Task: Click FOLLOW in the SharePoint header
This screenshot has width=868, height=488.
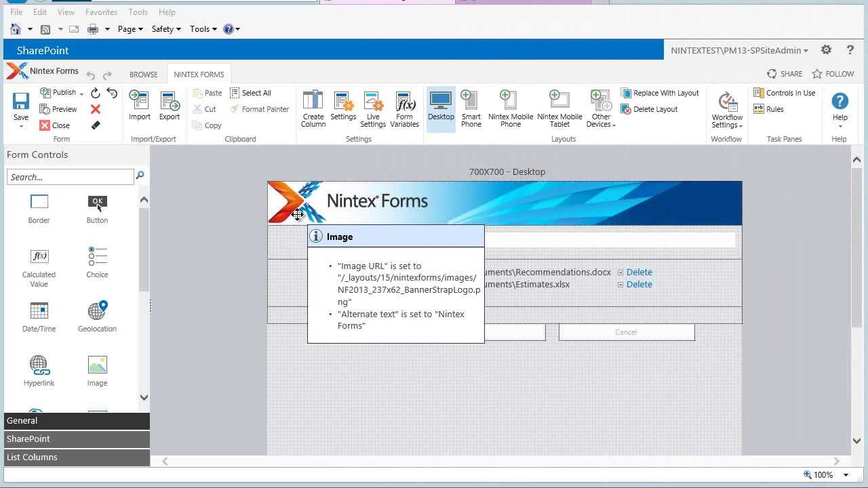Action: coord(833,74)
